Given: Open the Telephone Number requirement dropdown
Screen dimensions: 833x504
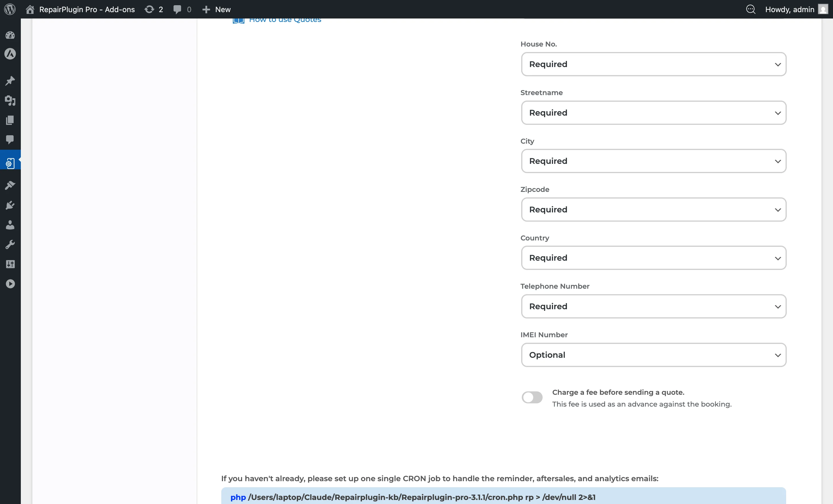Looking at the screenshot, I should 653,306.
